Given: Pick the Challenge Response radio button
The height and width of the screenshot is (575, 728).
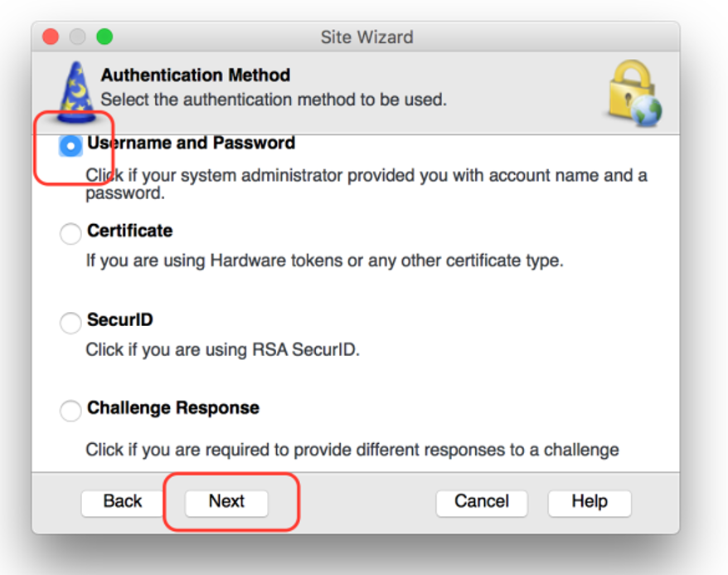Looking at the screenshot, I should coord(71,410).
